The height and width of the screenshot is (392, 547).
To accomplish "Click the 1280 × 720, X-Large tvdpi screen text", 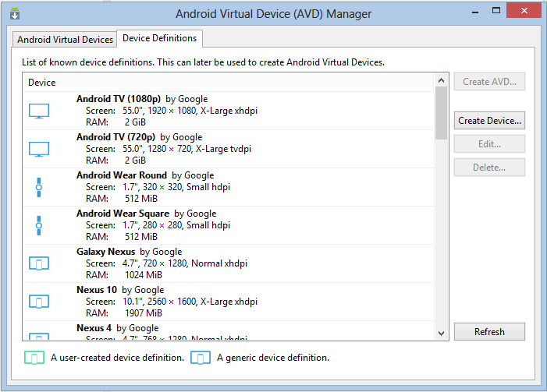I will [200, 149].
